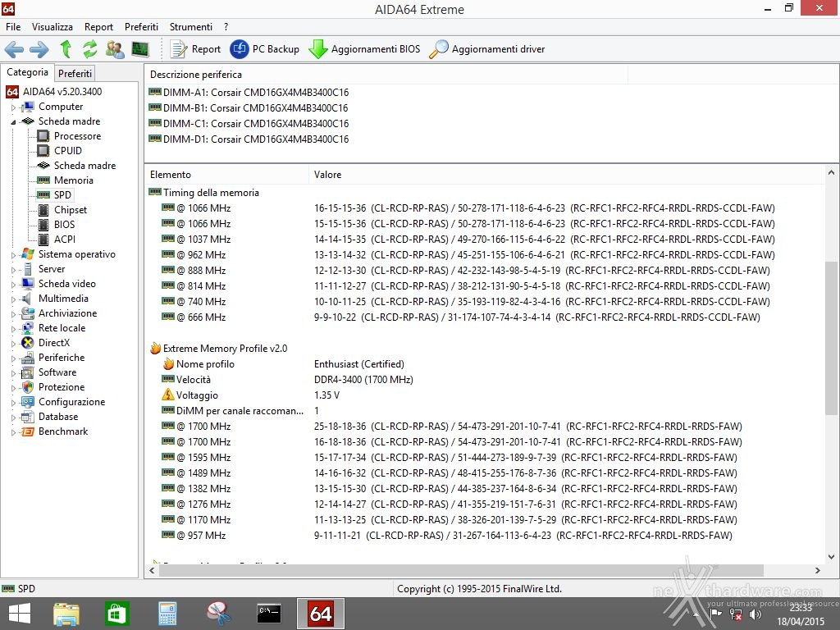The image size is (840, 630).
Task: Click the green Up level arrow
Action: tap(66, 48)
